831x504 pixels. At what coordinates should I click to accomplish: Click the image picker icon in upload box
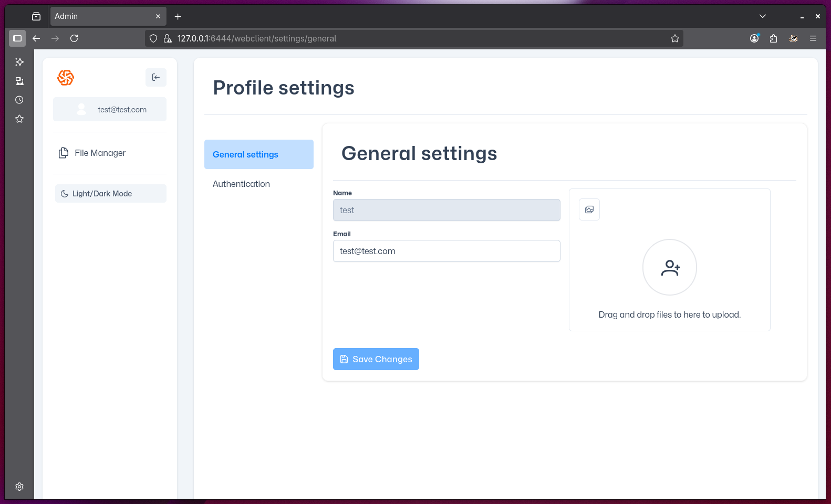[589, 209]
